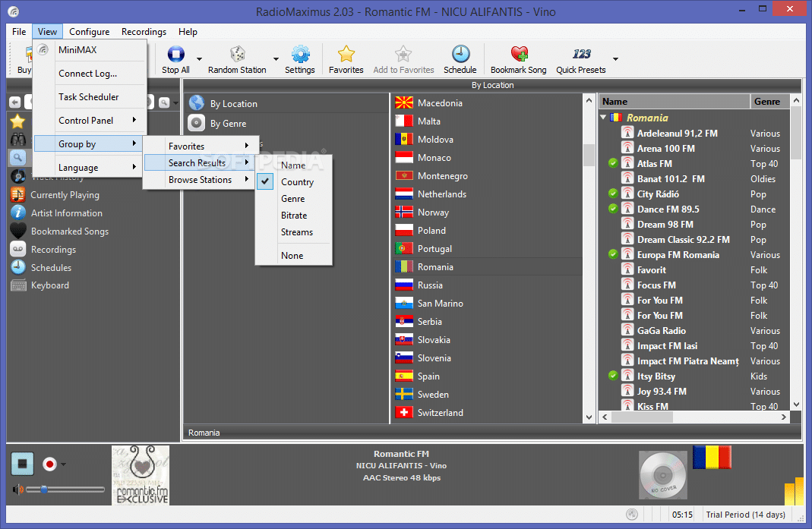
Task: Open Bookmarked Songs in the sidebar
Action: (x=69, y=231)
